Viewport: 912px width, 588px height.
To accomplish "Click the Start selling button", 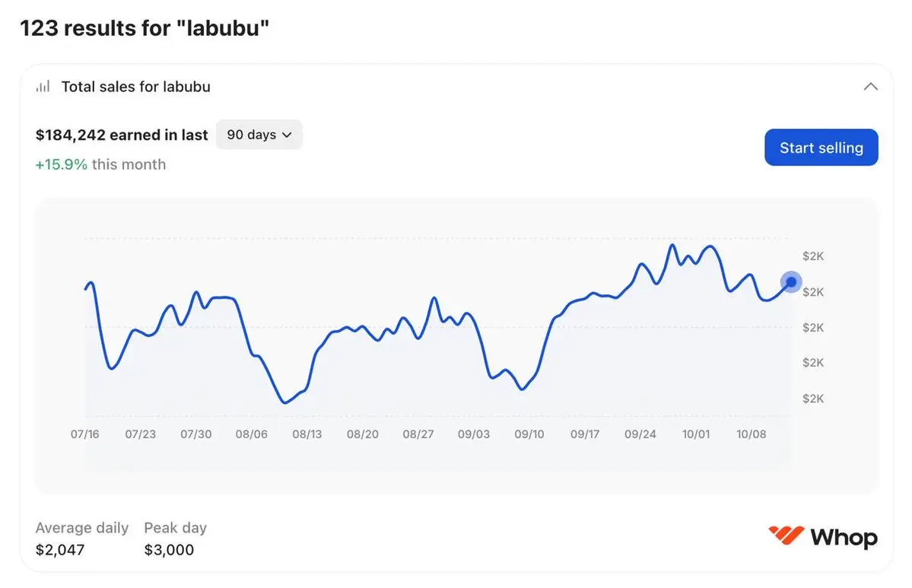I will click(821, 148).
